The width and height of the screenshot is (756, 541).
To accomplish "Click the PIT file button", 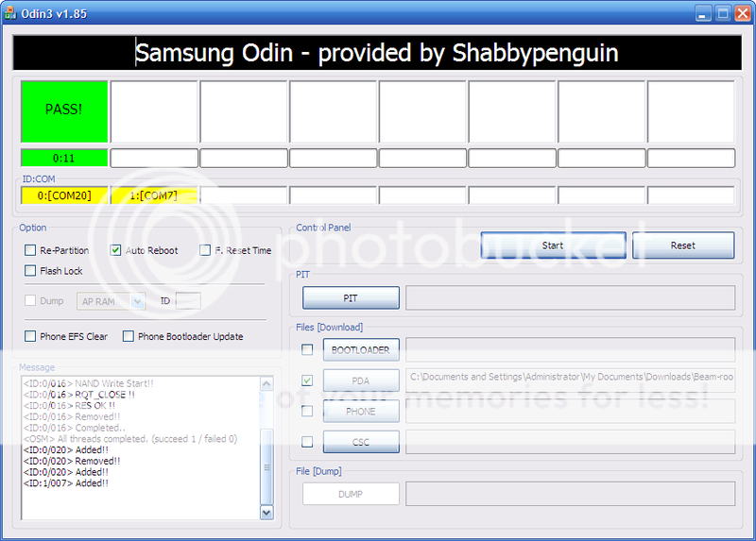I will (351, 297).
